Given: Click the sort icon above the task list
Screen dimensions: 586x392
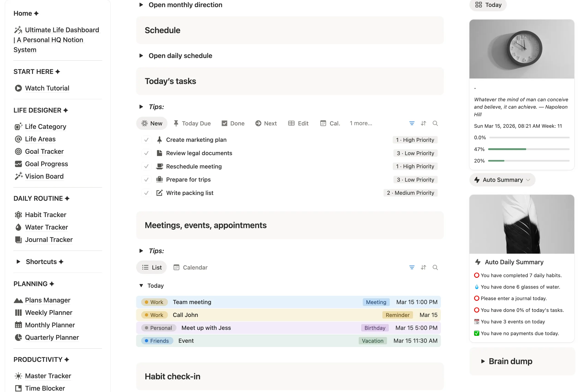Looking at the screenshot, I should (x=423, y=123).
